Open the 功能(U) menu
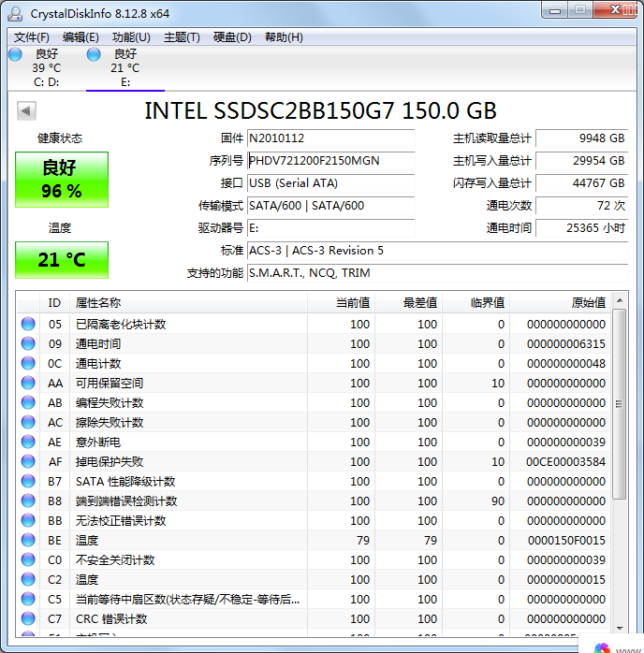This screenshot has height=653, width=644. pyautogui.click(x=131, y=37)
